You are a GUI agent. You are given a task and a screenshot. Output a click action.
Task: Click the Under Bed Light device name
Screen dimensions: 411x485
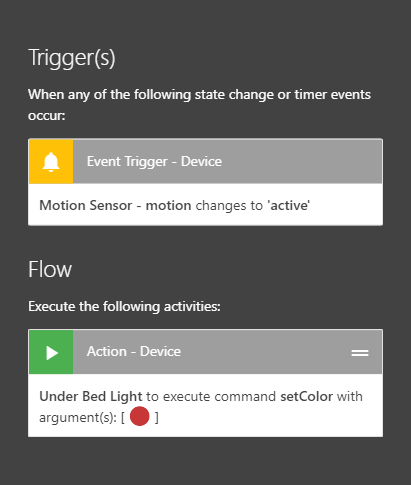click(x=91, y=396)
